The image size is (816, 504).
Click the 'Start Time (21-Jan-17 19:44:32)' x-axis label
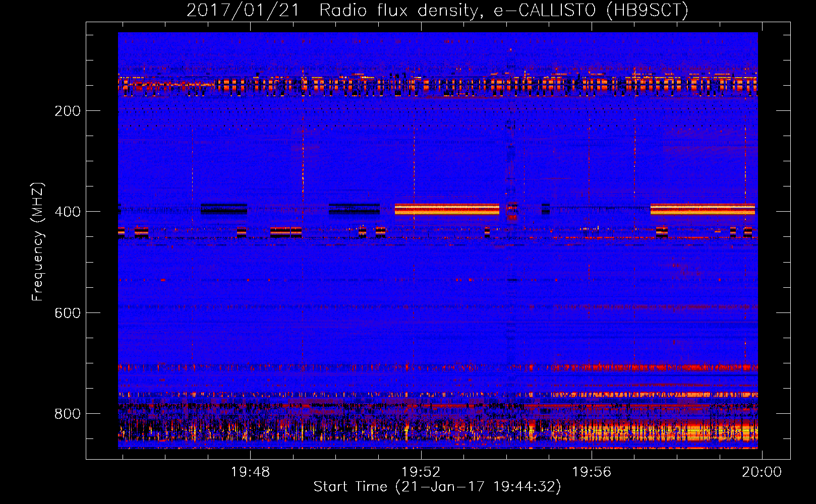pos(437,487)
